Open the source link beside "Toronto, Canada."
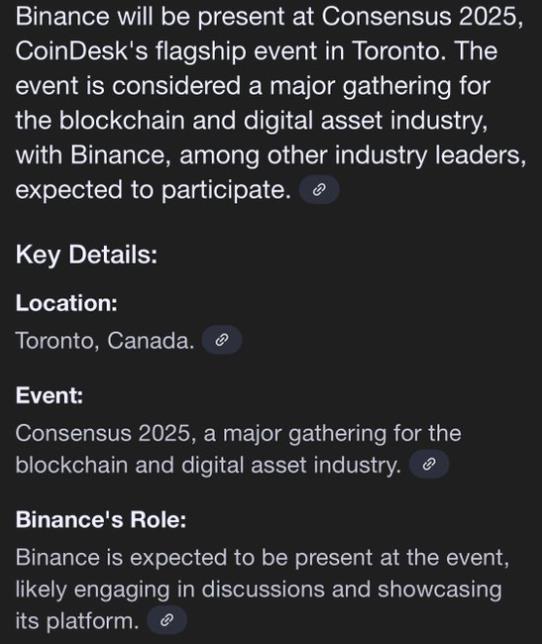Image resolution: width=542 pixels, height=644 pixels. pos(222,340)
